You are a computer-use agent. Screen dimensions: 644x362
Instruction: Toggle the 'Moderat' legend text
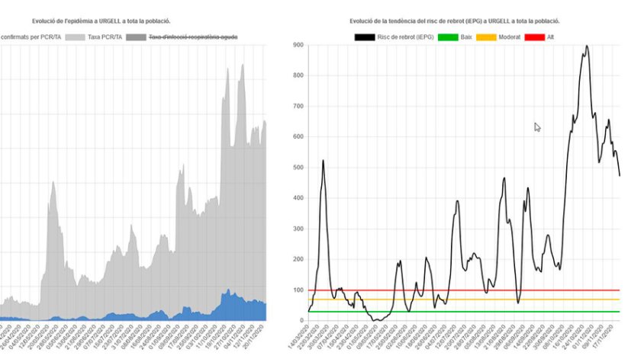510,37
